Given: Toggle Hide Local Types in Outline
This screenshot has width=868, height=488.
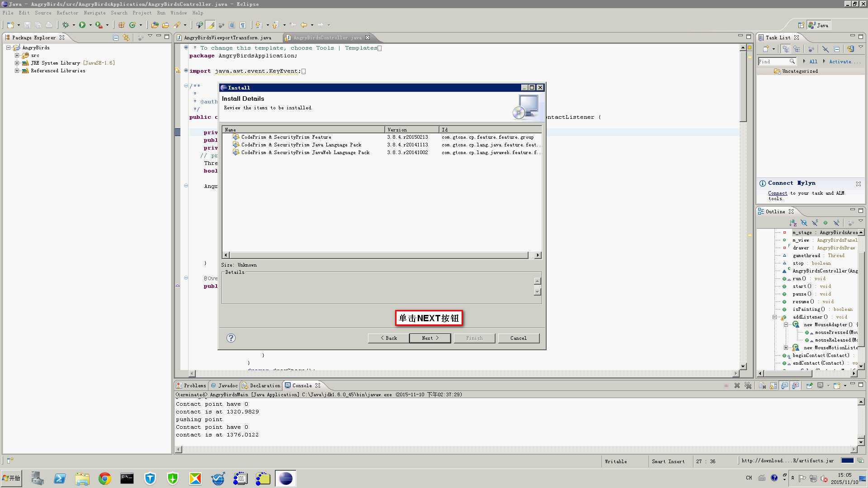Looking at the screenshot, I should point(836,222).
